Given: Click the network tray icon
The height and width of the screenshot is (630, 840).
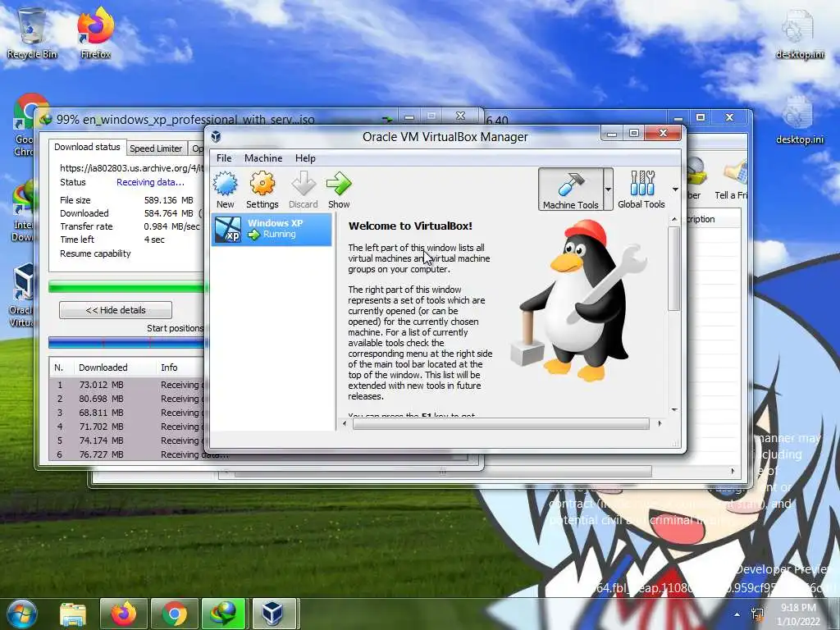Looking at the screenshot, I should click(758, 614).
